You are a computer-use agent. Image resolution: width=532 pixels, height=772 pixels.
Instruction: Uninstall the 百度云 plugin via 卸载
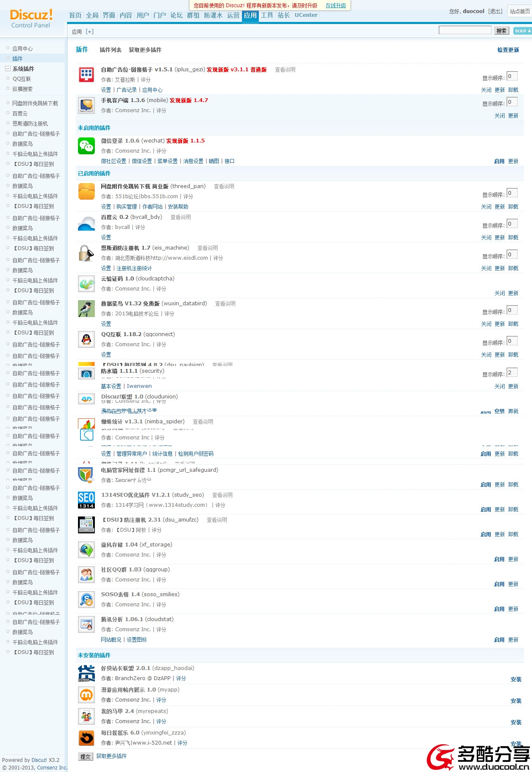513,237
